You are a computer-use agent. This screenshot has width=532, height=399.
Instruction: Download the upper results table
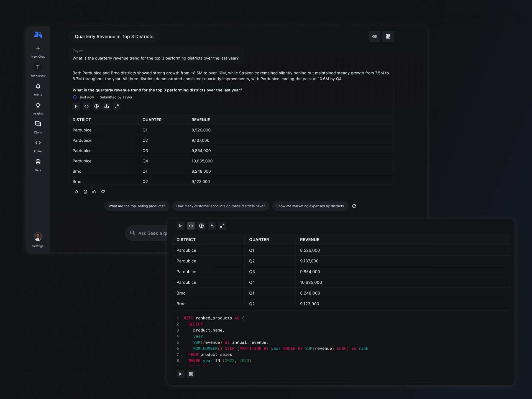point(106,106)
